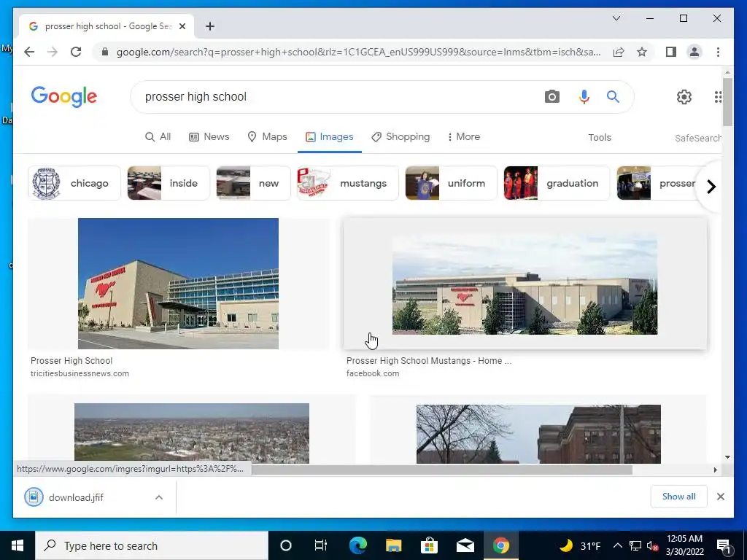This screenshot has height=560, width=747.
Task: Open SafeSearch settings
Action: coord(697,138)
